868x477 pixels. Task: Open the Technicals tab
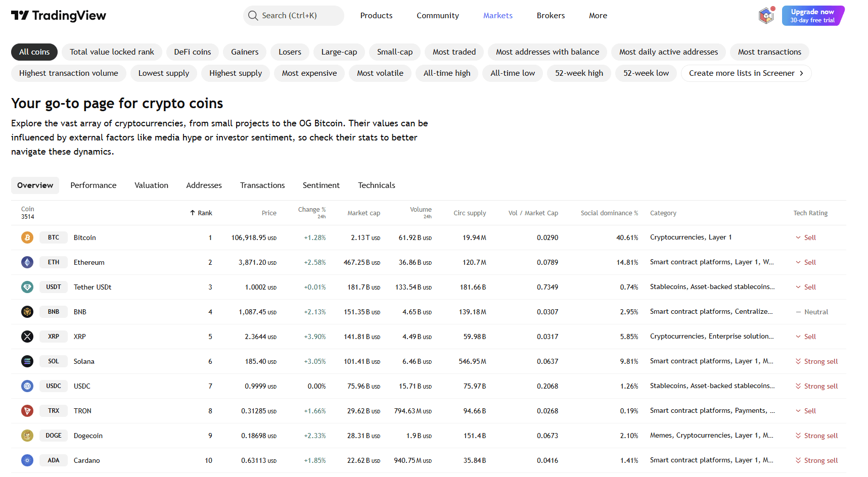click(x=377, y=185)
